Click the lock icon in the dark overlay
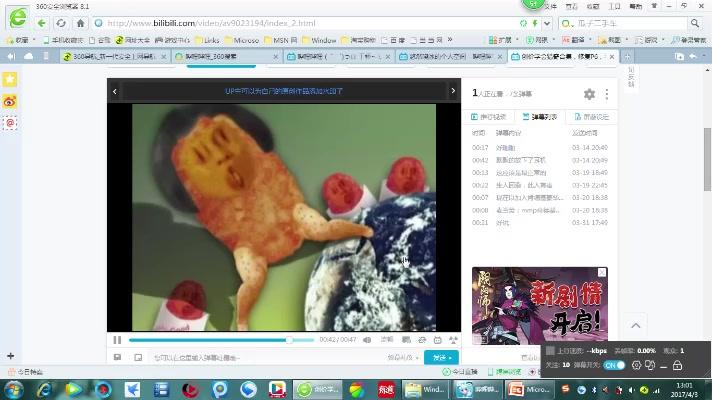712x400 pixels. [x=677, y=365]
